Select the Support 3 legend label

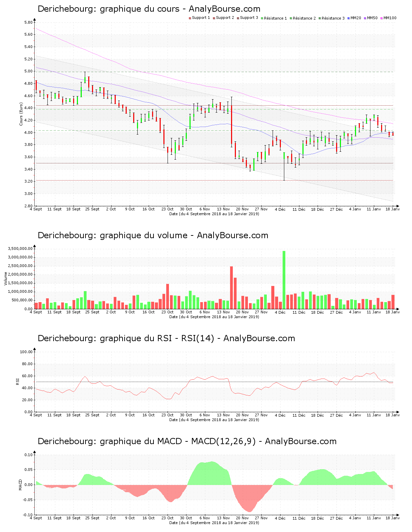click(x=249, y=18)
